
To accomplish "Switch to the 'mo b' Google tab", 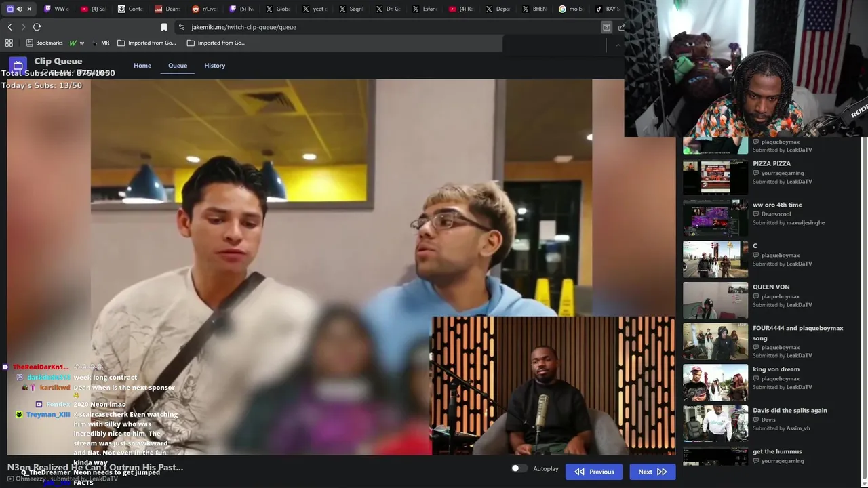I will pos(572,9).
